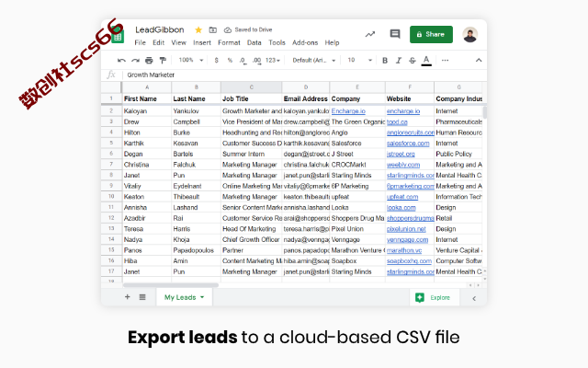Image resolution: width=588 pixels, height=368 pixels.
Task: Open the 123 number format dropdown
Action: point(273,60)
